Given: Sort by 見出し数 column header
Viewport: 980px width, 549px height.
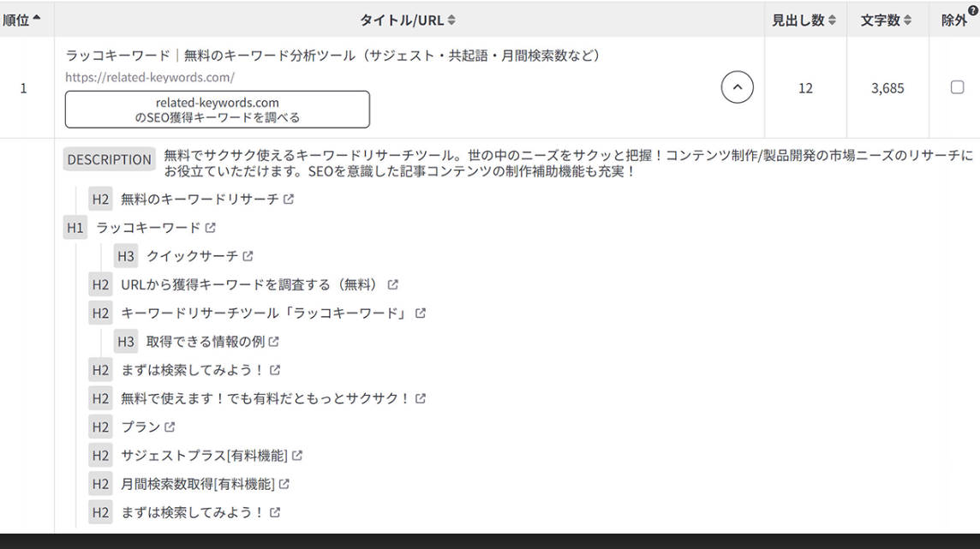Looking at the screenshot, I should pos(804,20).
